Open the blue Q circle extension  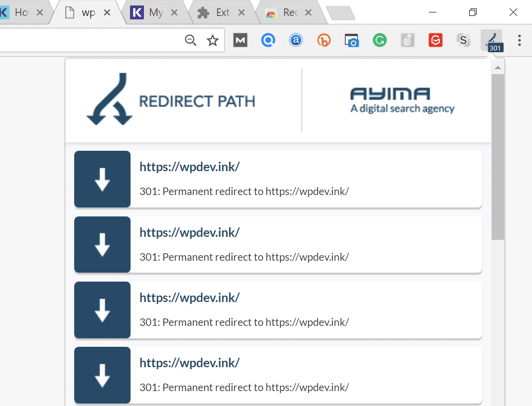coord(268,40)
